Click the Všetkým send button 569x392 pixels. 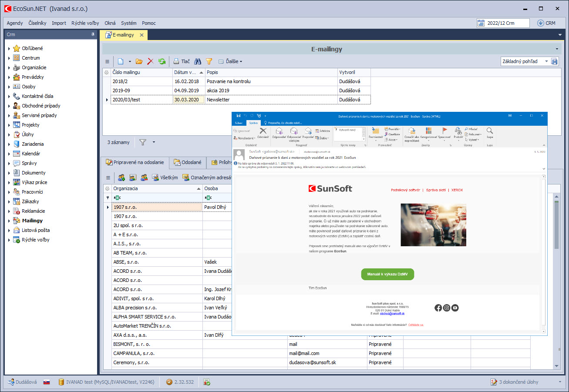(165, 178)
